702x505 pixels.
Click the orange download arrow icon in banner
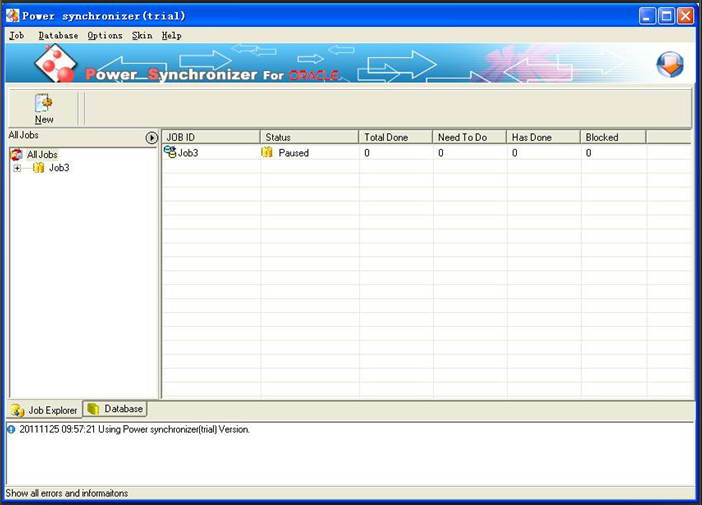pos(669,64)
